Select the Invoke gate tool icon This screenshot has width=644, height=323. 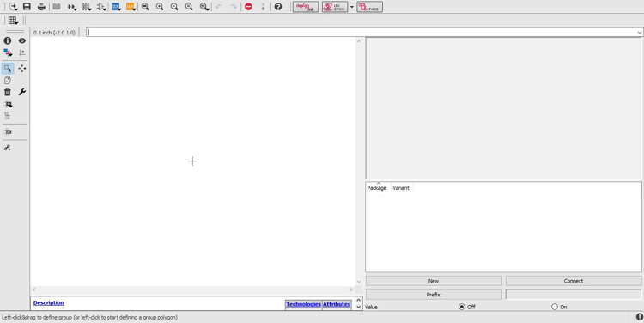pos(8,131)
